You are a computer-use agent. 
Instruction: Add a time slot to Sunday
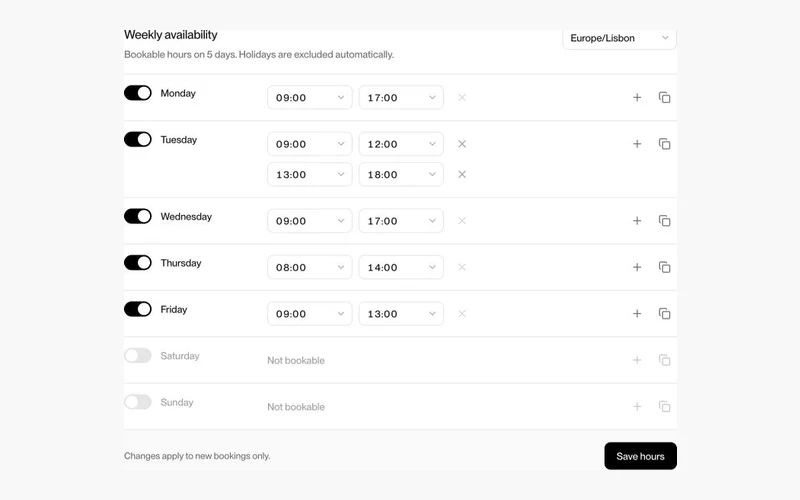coord(637,407)
